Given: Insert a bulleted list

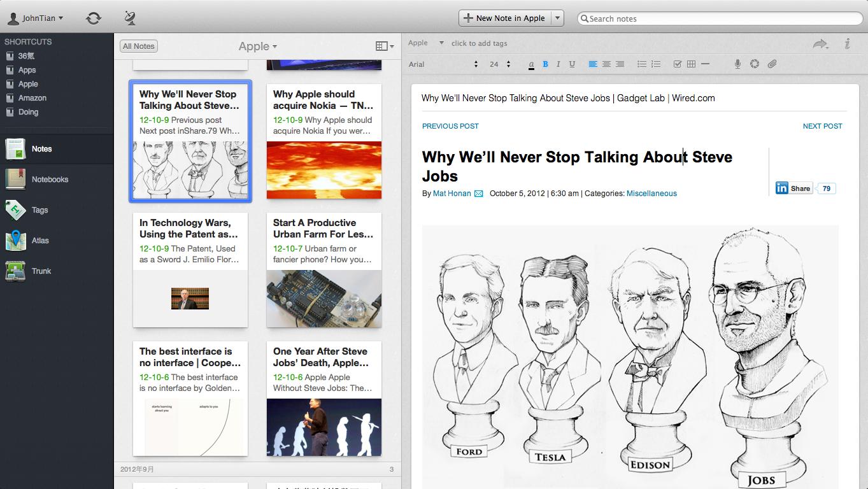Looking at the screenshot, I should [x=642, y=64].
